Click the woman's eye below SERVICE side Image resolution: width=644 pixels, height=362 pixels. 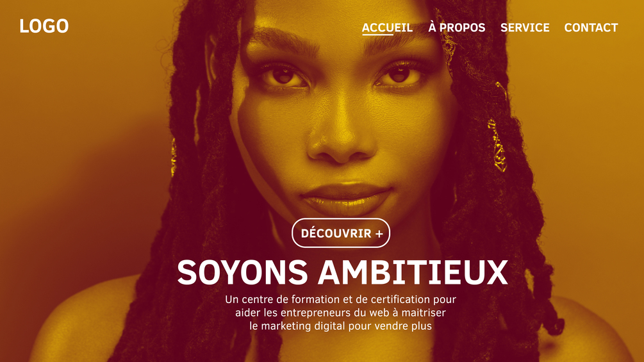click(399, 75)
